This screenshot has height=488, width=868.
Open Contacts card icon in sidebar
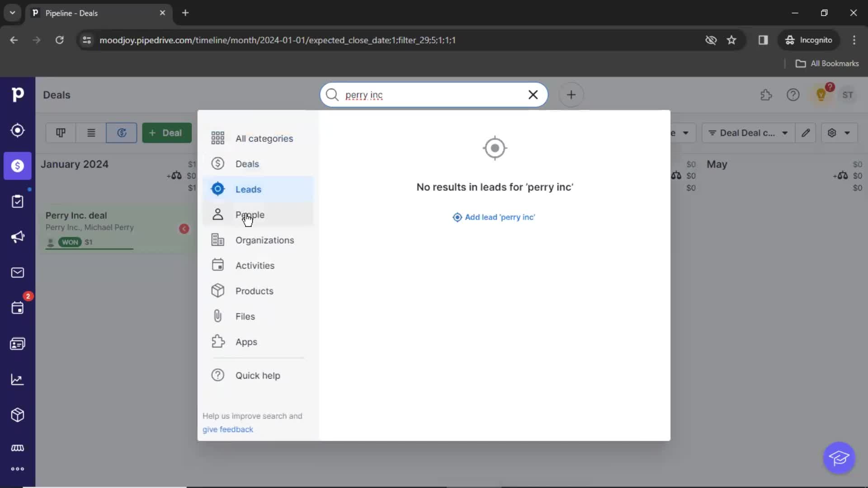pos(18,344)
